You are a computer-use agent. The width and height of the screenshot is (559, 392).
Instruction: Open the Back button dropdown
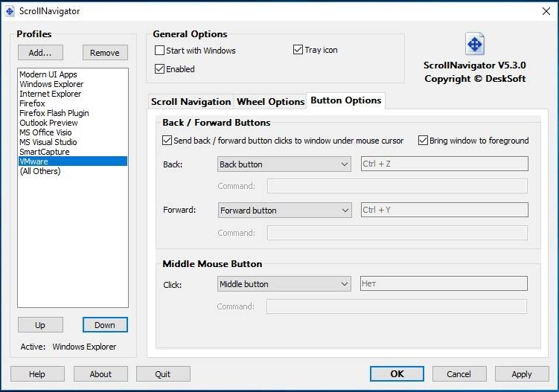coord(284,164)
